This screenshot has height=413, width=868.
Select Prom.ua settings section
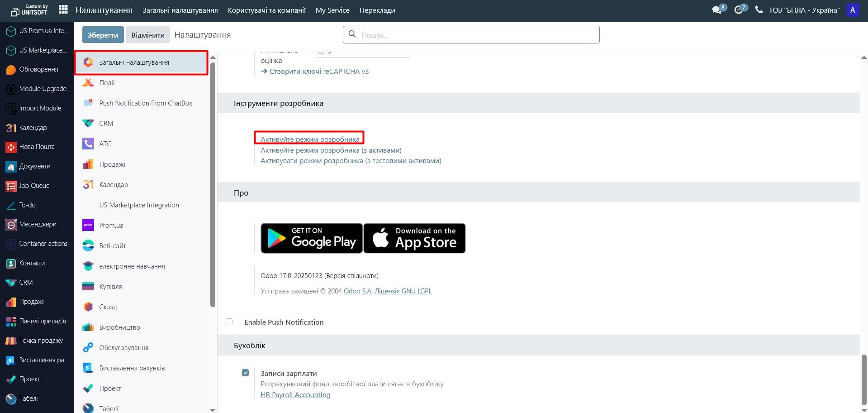(111, 226)
